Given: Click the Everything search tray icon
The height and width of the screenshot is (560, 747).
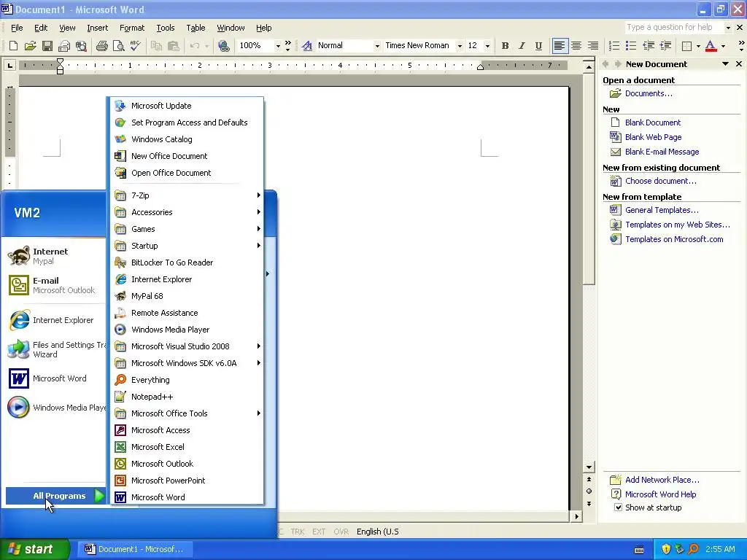Looking at the screenshot, I should [693, 549].
